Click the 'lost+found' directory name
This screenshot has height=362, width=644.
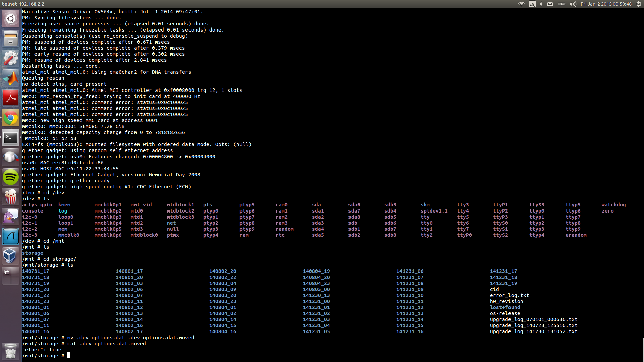505,307
